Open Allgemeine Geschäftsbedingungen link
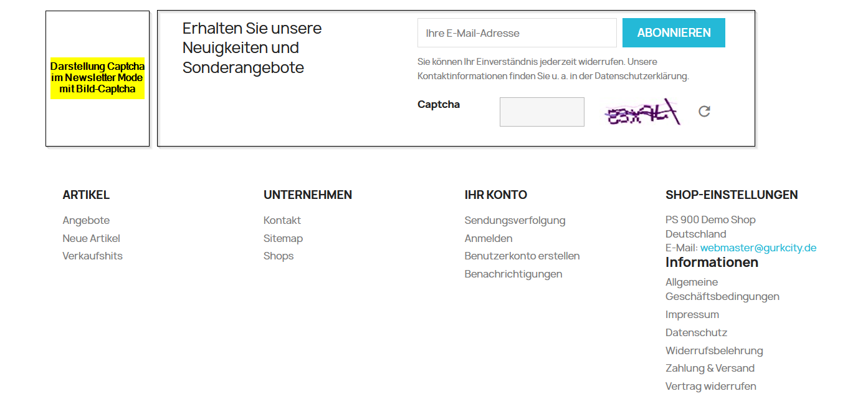 coord(722,289)
